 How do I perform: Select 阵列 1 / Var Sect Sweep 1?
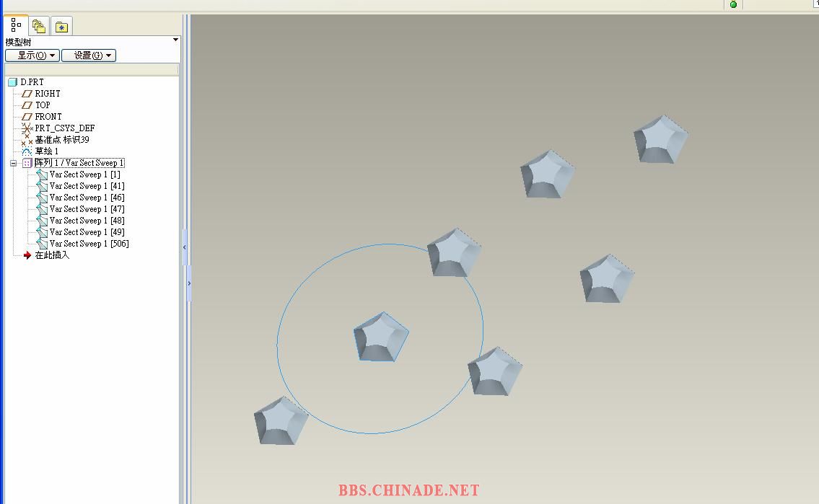79,163
